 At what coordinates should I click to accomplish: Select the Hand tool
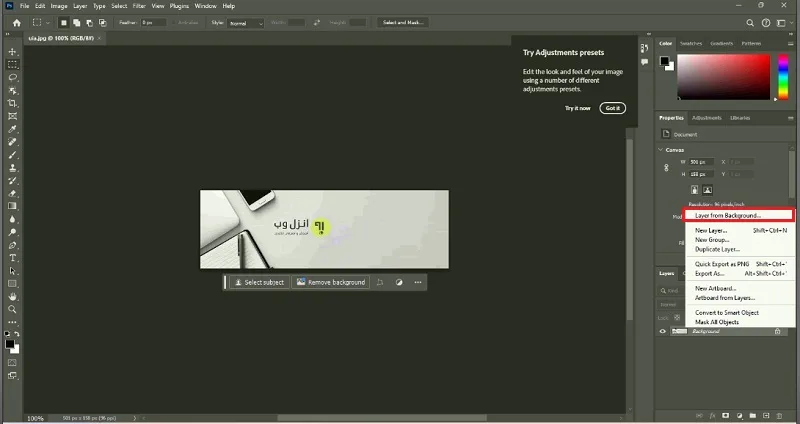coord(12,297)
